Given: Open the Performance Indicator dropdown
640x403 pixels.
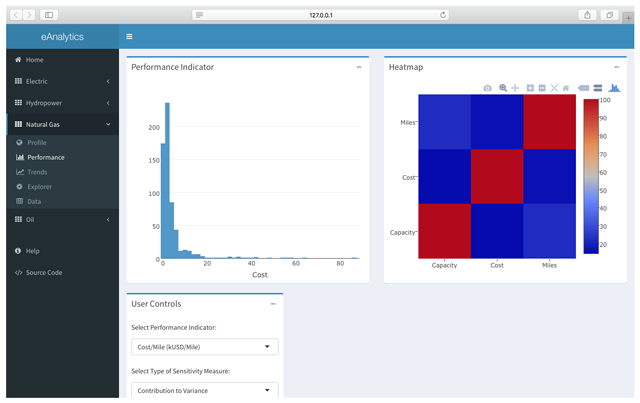Looking at the screenshot, I should pyautogui.click(x=204, y=347).
